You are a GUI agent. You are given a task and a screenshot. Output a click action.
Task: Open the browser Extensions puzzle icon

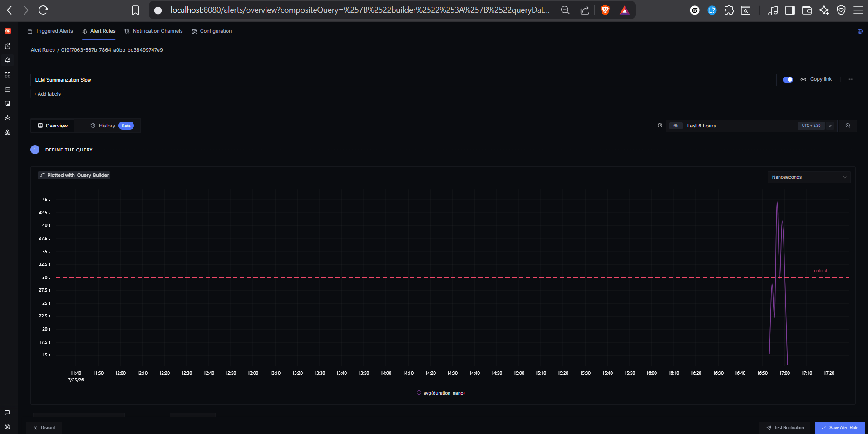pos(729,10)
